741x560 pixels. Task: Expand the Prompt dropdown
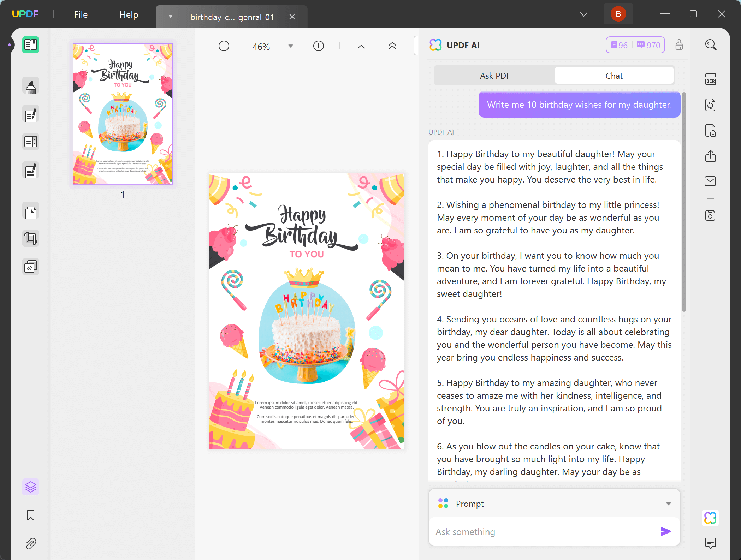coord(668,504)
